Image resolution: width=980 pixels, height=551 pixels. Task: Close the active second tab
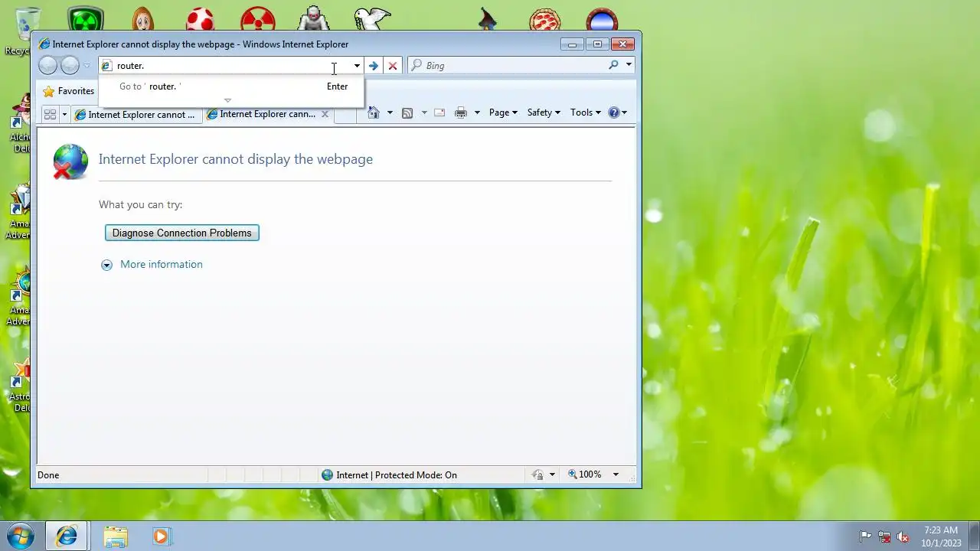click(x=325, y=114)
